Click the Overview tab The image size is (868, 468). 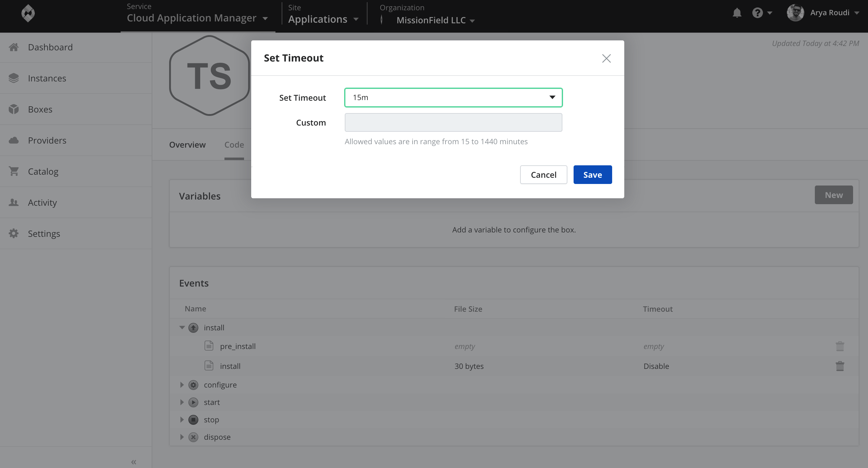click(x=187, y=144)
